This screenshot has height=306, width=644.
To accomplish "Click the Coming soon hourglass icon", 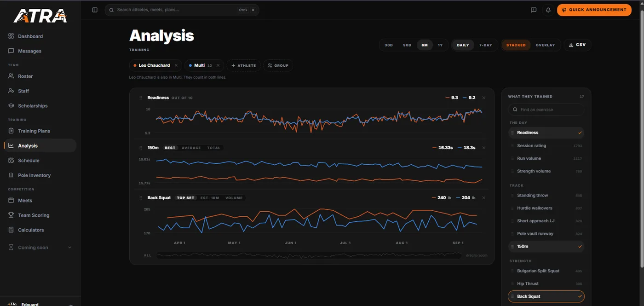I will point(11,248).
